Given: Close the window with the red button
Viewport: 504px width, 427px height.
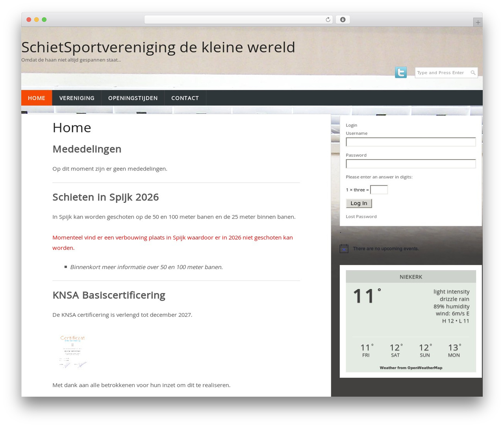Looking at the screenshot, I should (29, 20).
